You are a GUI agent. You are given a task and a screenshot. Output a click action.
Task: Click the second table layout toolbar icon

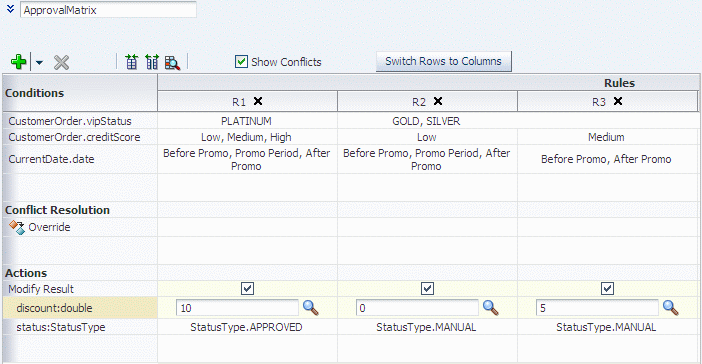pos(152,62)
